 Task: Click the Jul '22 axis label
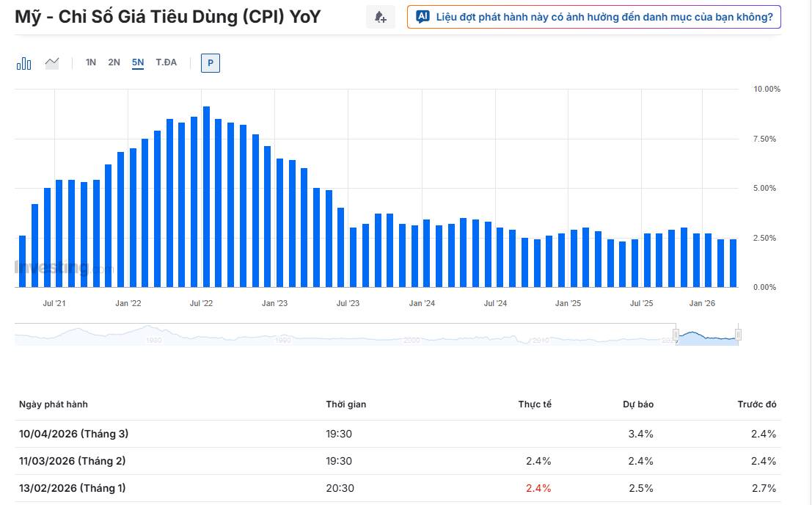pos(201,303)
